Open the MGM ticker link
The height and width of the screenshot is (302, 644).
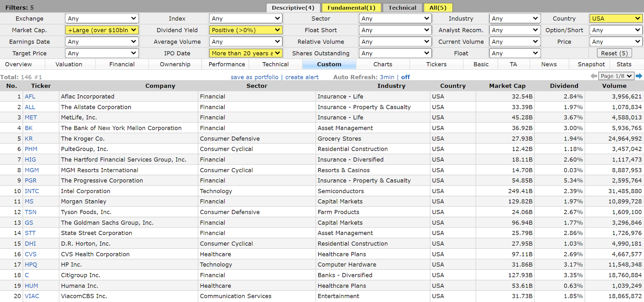[32, 170]
